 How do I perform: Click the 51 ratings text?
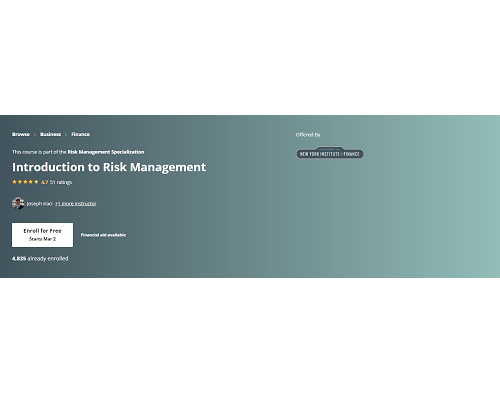[61, 182]
